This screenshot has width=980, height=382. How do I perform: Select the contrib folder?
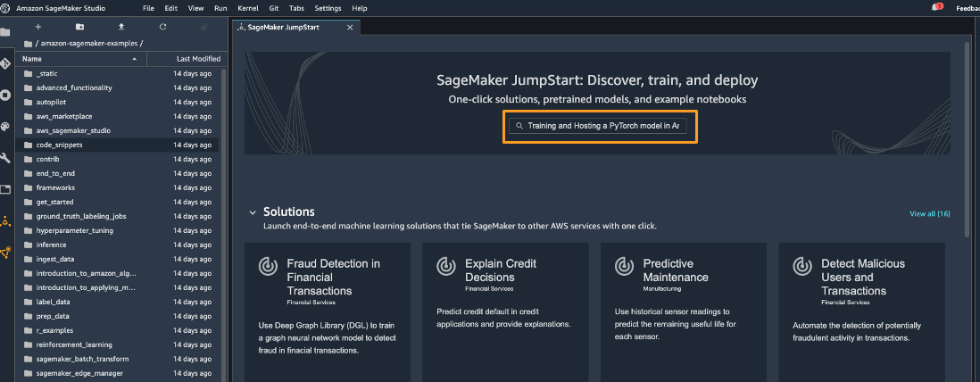(x=119, y=160)
